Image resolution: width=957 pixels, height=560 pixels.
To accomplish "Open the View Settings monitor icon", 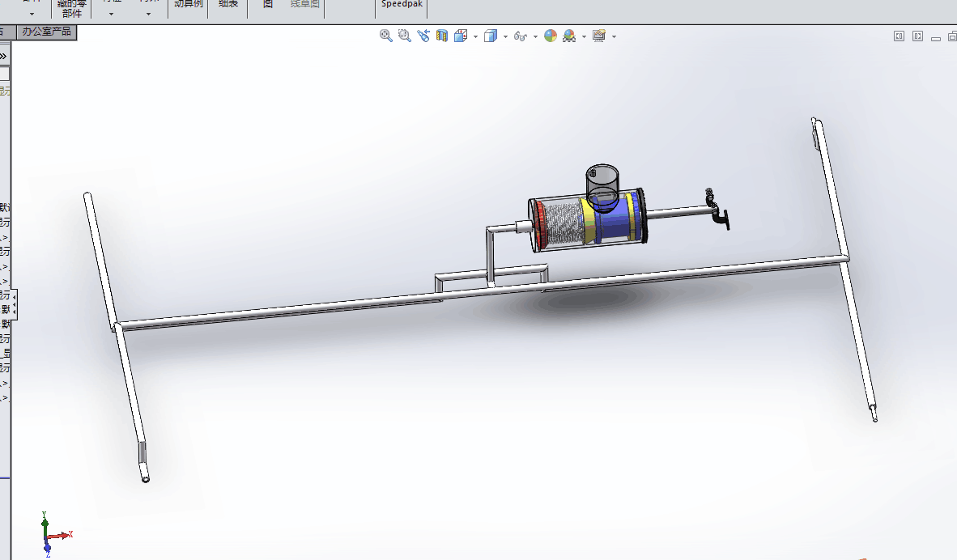I will [599, 36].
